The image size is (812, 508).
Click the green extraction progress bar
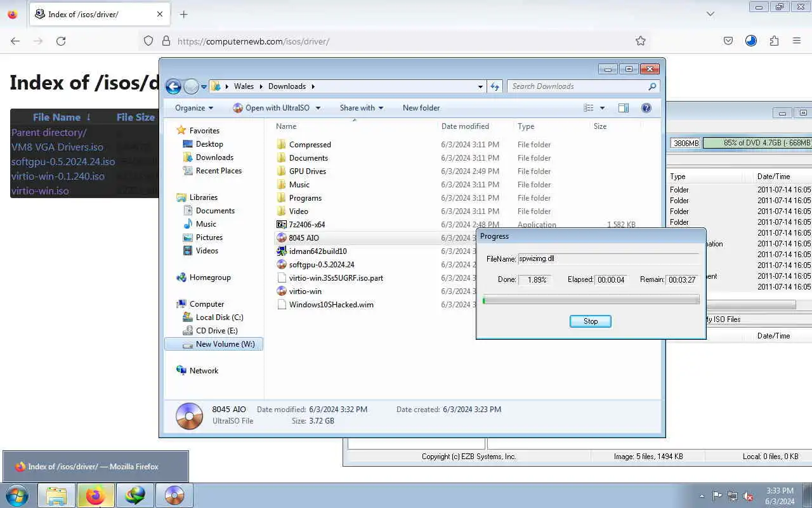tap(591, 300)
